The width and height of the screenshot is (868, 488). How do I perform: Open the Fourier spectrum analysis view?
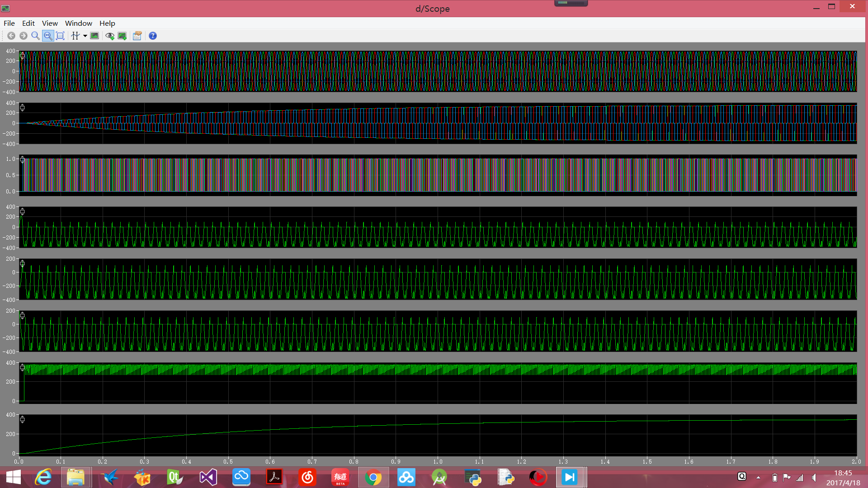(94, 36)
